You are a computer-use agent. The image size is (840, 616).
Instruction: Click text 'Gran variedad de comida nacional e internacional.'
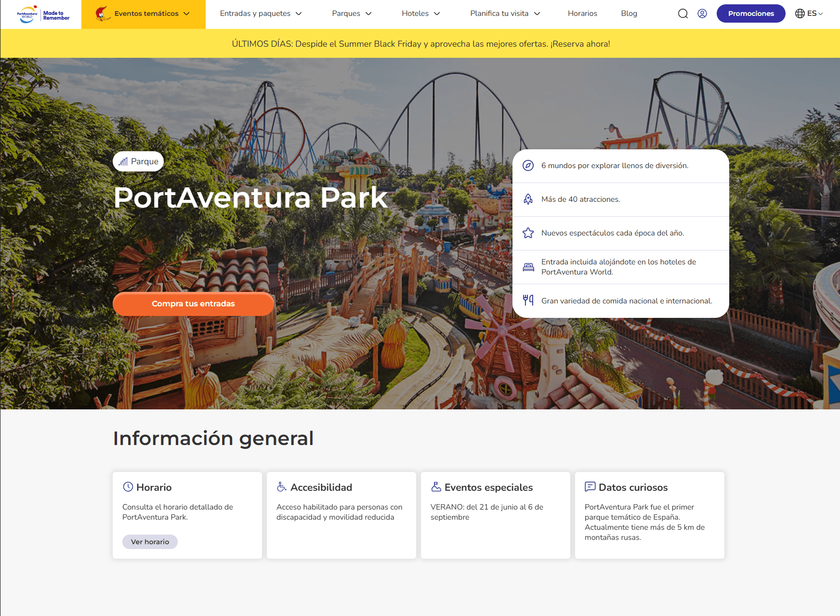[x=627, y=301]
